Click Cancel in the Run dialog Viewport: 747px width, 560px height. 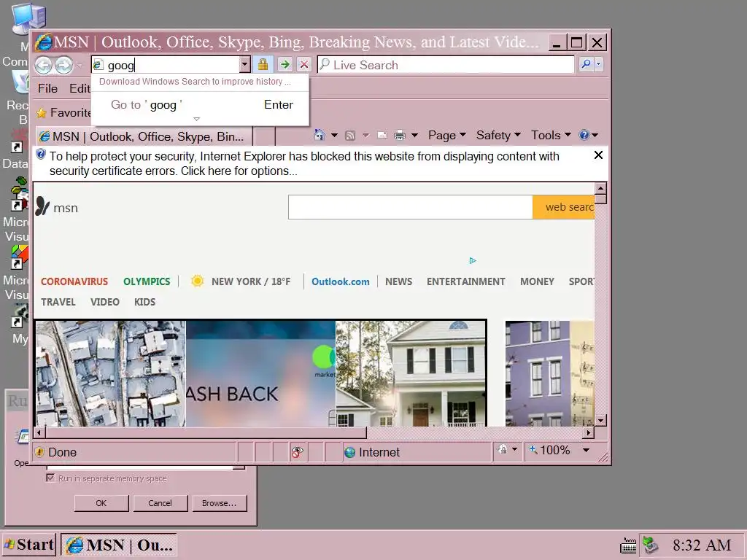click(x=160, y=503)
